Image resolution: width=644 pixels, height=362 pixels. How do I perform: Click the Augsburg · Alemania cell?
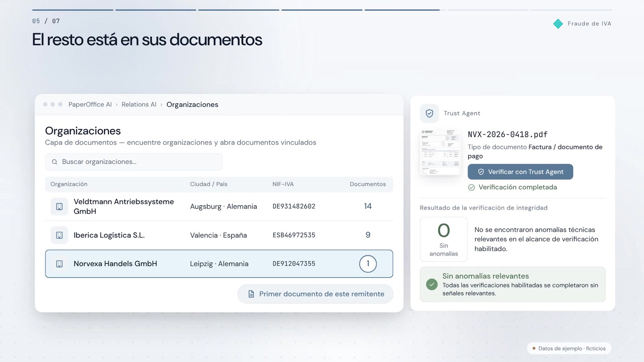point(223,207)
